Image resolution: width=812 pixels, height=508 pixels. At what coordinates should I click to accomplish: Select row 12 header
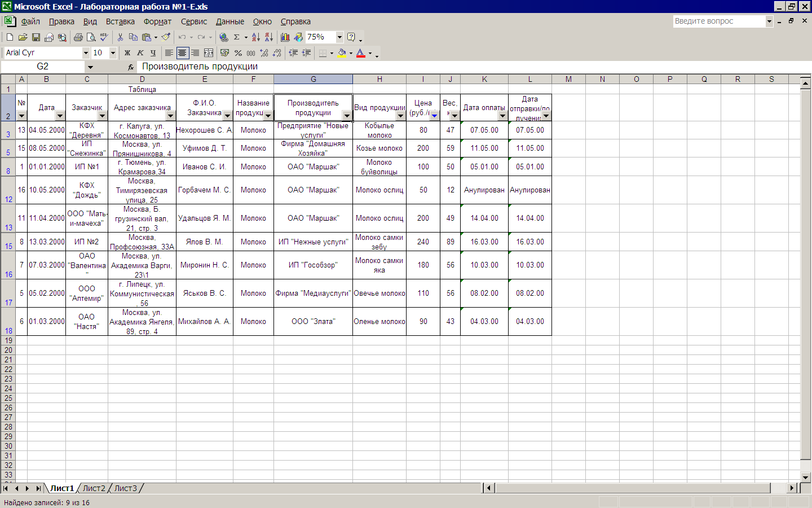[x=8, y=190]
